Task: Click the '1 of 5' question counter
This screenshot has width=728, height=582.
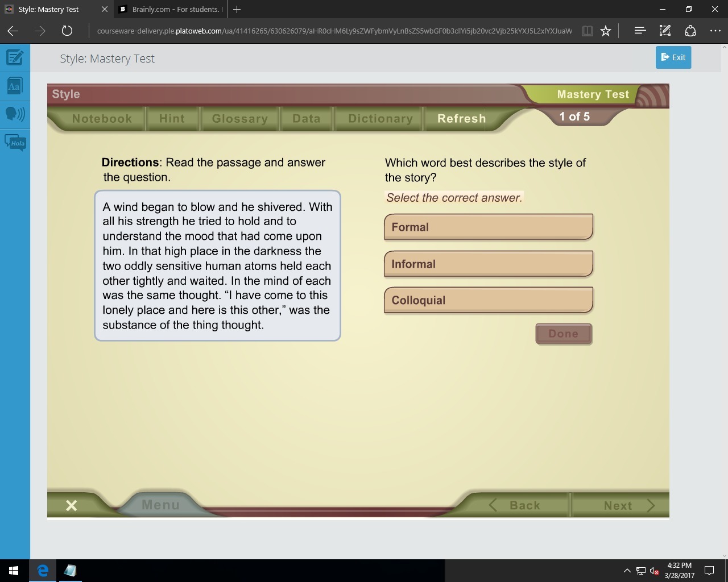Action: pyautogui.click(x=574, y=117)
